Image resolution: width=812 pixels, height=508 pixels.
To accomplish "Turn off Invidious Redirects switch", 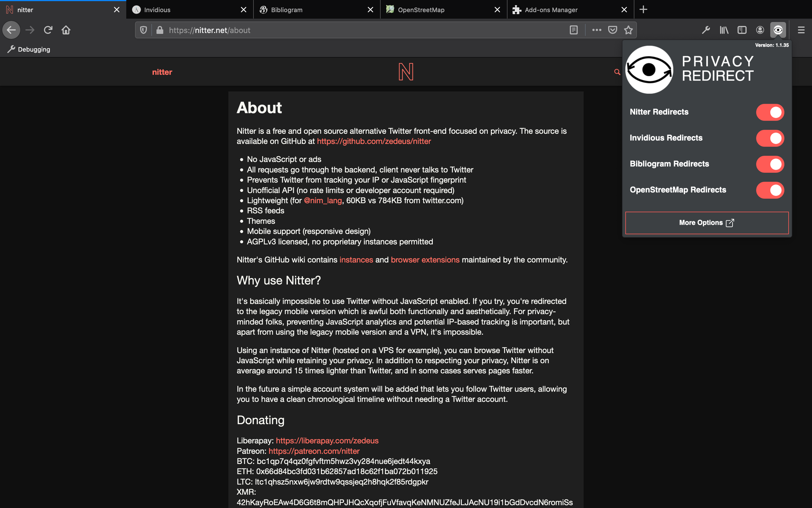I will (770, 138).
